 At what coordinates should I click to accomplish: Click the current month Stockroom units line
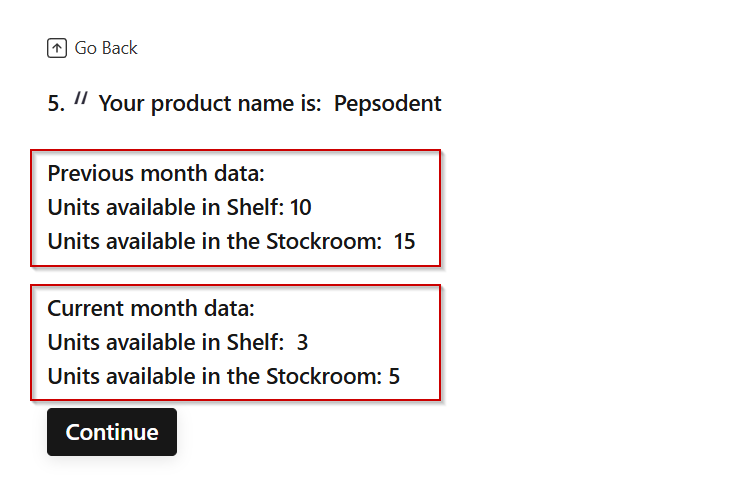223,377
